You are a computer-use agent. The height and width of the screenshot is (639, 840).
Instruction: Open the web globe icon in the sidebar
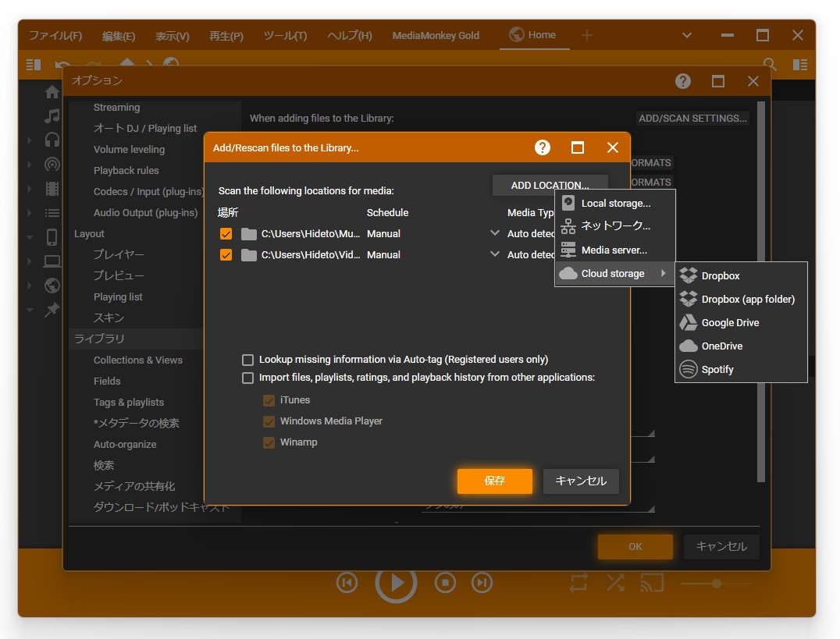(52, 286)
